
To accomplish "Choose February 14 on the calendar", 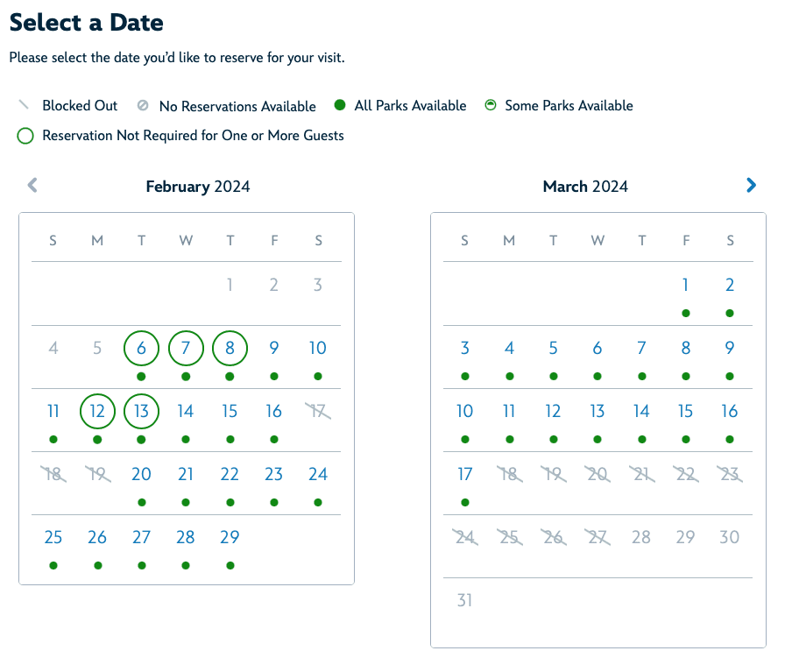I will (186, 411).
